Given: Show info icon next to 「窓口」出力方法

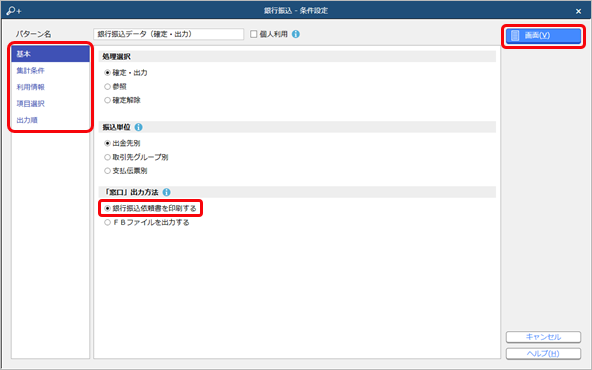Looking at the screenshot, I should pyautogui.click(x=166, y=192).
